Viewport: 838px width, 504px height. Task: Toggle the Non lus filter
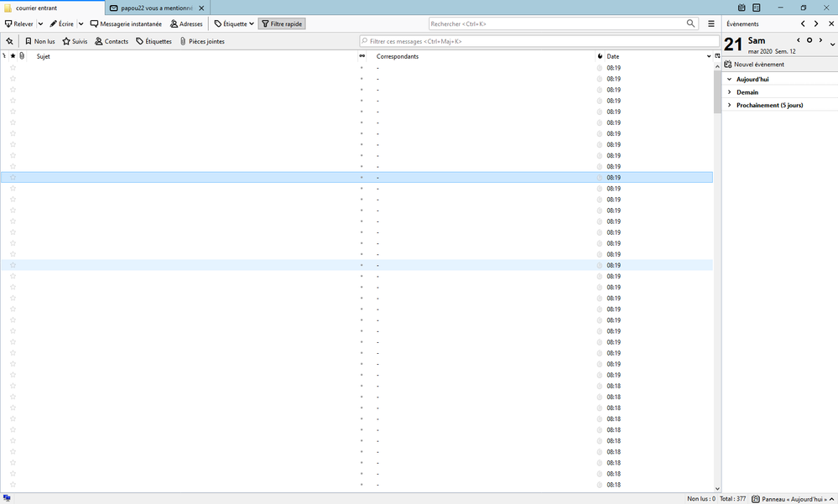click(x=39, y=41)
